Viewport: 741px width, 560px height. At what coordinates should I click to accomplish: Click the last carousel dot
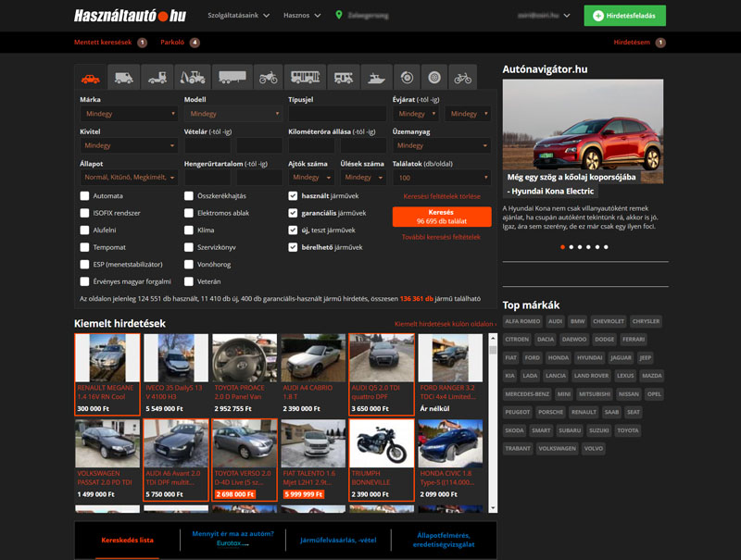click(x=606, y=247)
